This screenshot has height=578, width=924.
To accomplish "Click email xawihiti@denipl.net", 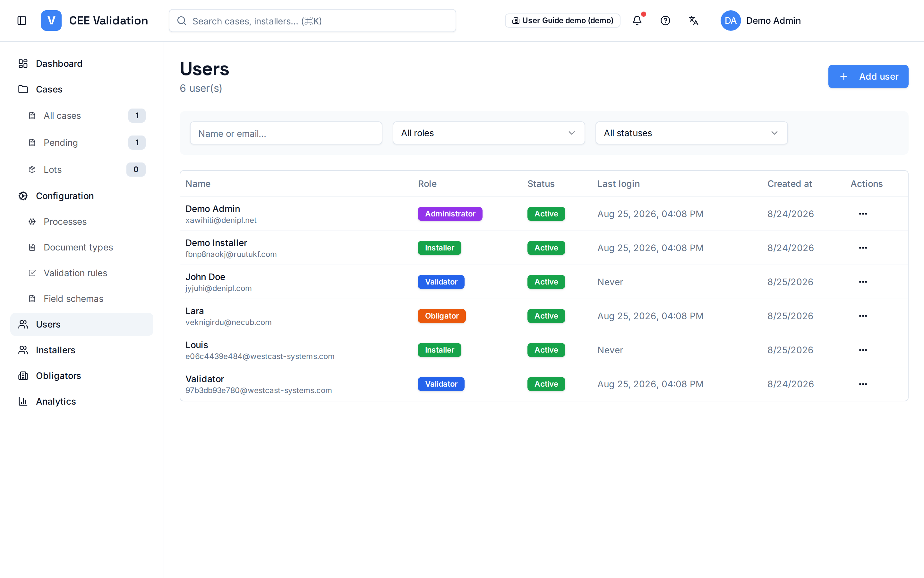I will pyautogui.click(x=221, y=220).
